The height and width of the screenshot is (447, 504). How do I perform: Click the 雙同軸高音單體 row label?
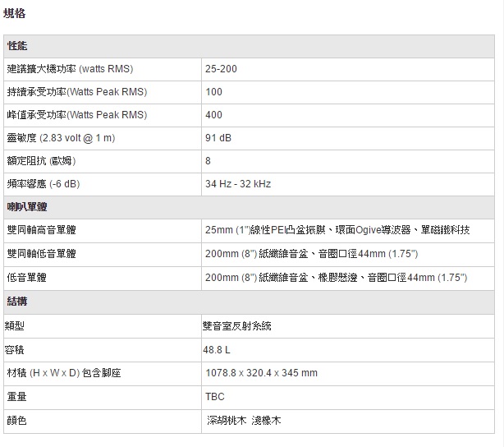pos(41,230)
